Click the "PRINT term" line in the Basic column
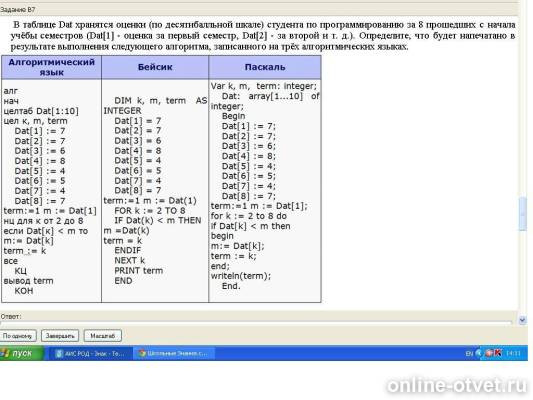The height and width of the screenshot is (400, 533). [139, 271]
